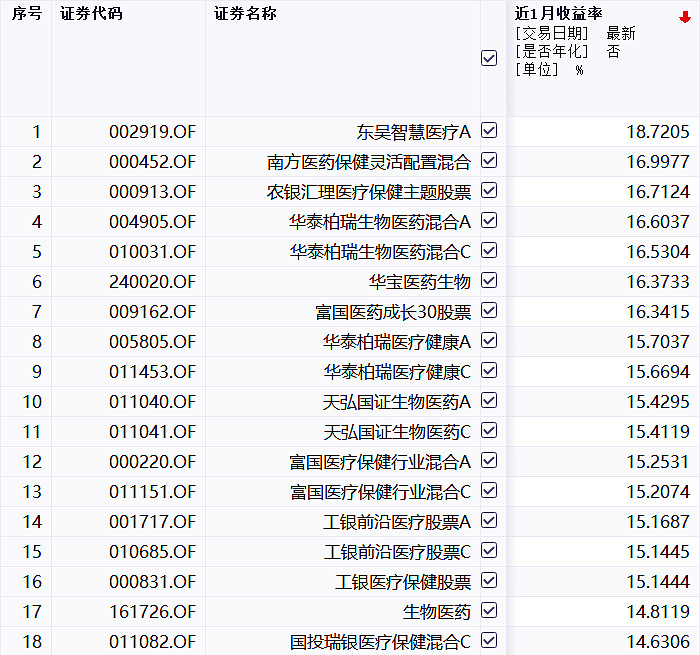Click return value 15.4295
This screenshot has height=655, width=700.
click(x=658, y=402)
